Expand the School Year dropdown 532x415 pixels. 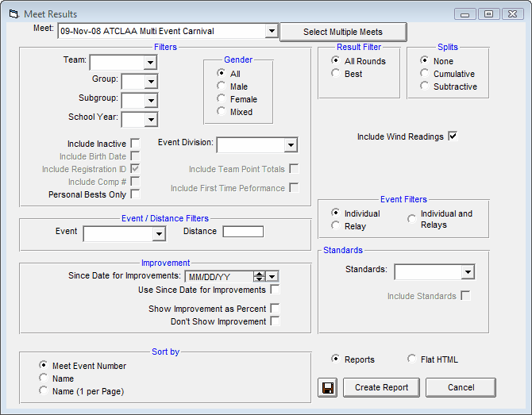[x=151, y=119]
